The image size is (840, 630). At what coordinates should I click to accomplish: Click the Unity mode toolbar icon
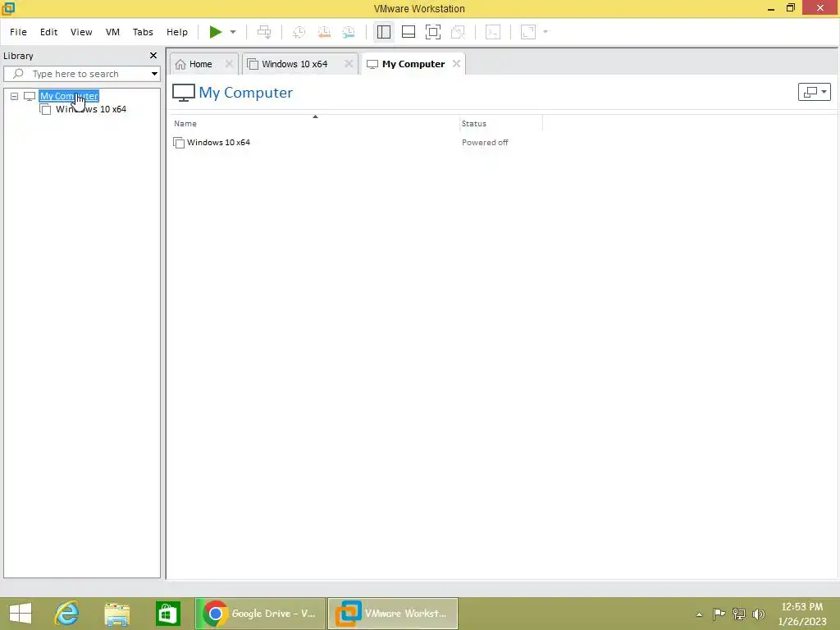(x=458, y=32)
